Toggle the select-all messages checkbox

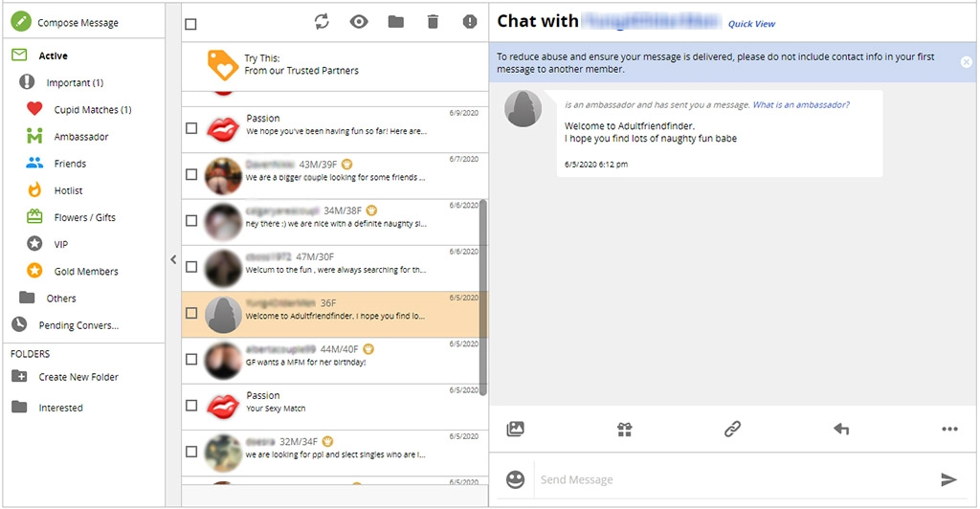[x=190, y=24]
